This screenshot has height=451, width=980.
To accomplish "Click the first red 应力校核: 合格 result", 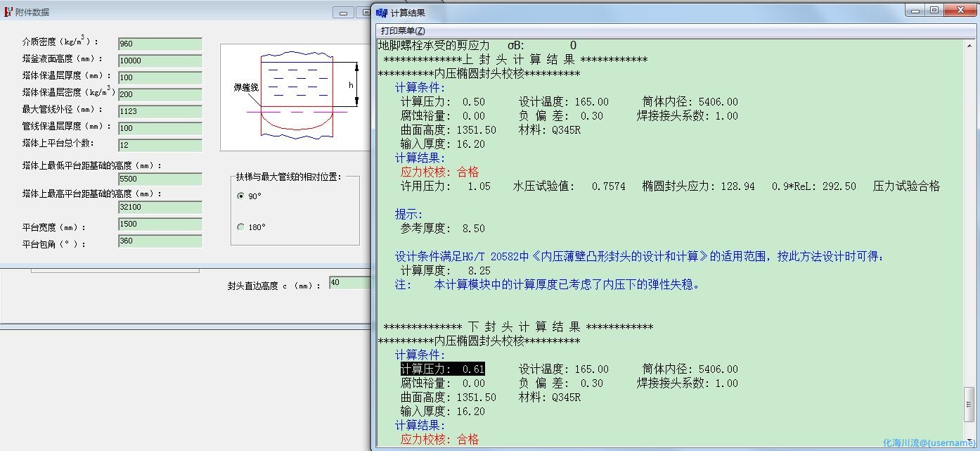I will point(439,172).
